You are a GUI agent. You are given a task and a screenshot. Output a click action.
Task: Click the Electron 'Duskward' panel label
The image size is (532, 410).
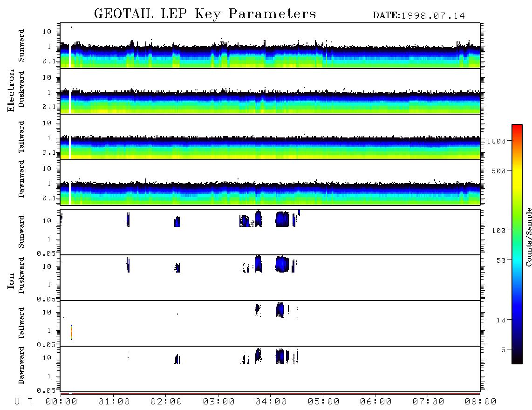(21, 89)
